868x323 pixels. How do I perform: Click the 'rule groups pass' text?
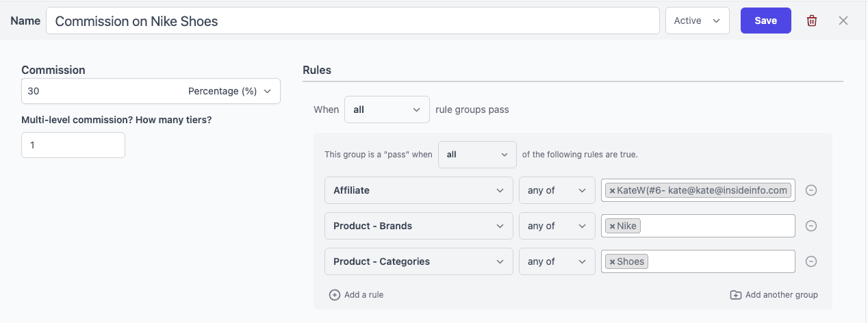pos(472,109)
